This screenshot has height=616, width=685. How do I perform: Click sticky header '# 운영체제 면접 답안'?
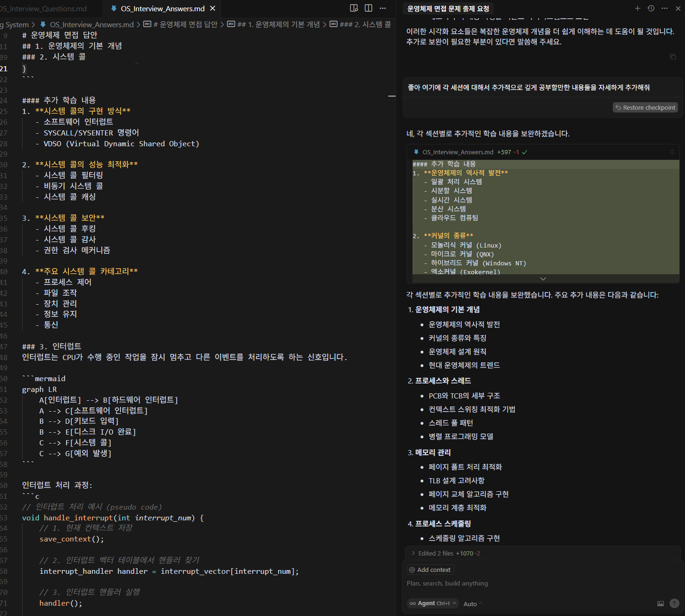click(x=60, y=35)
